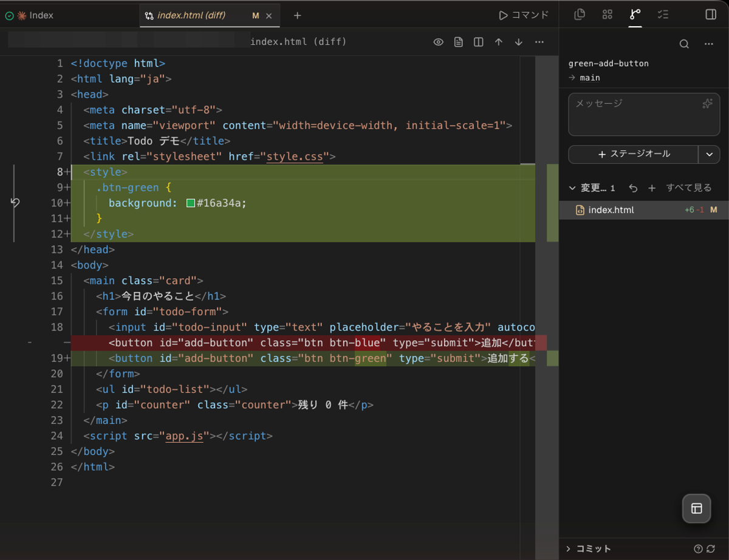This screenshot has height=560, width=729.
Task: Click the orange asterisk icon on Index tab
Action: 21,15
